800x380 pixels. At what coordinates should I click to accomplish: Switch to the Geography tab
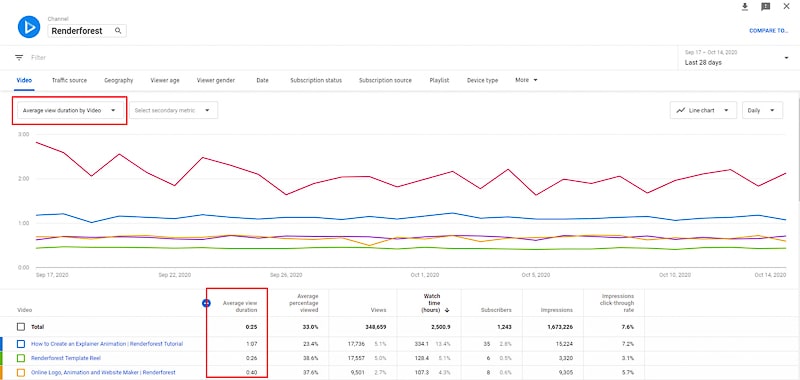(119, 80)
